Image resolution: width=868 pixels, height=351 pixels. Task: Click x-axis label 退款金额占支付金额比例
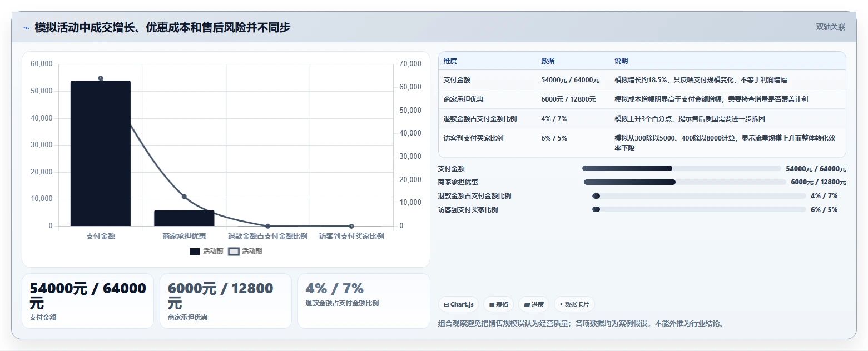[x=267, y=236]
